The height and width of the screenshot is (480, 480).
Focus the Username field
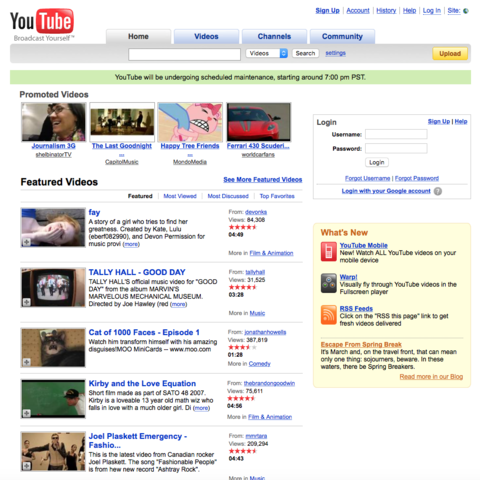pos(396,134)
